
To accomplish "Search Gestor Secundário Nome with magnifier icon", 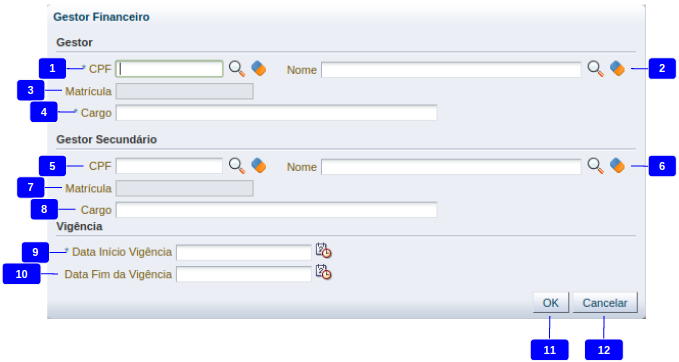I will (x=595, y=166).
